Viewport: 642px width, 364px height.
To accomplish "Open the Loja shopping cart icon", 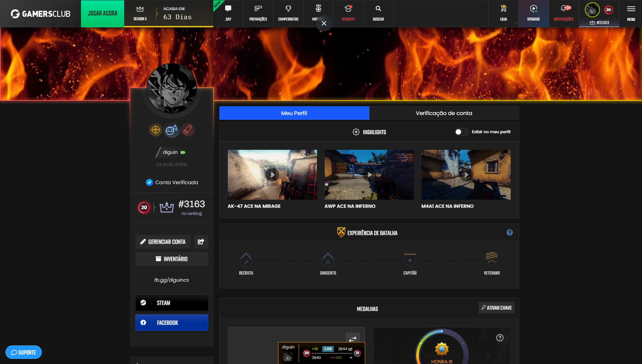I will coord(504,9).
